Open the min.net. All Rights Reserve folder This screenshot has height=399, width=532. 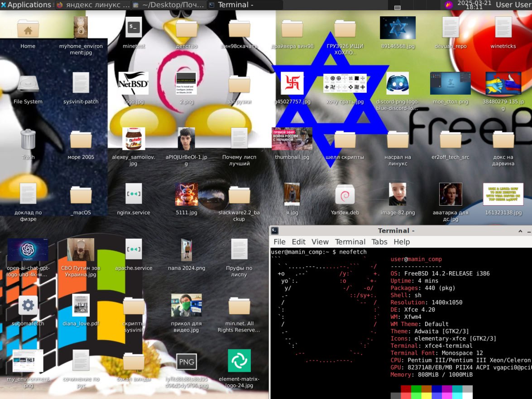pyautogui.click(x=239, y=306)
